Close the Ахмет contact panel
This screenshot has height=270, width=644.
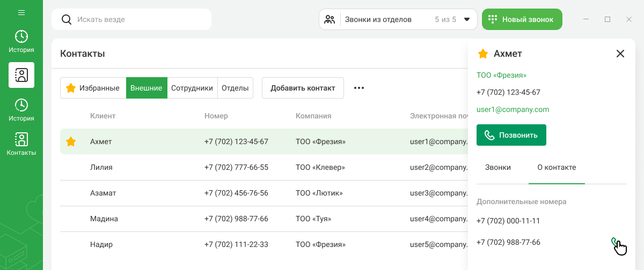click(620, 54)
